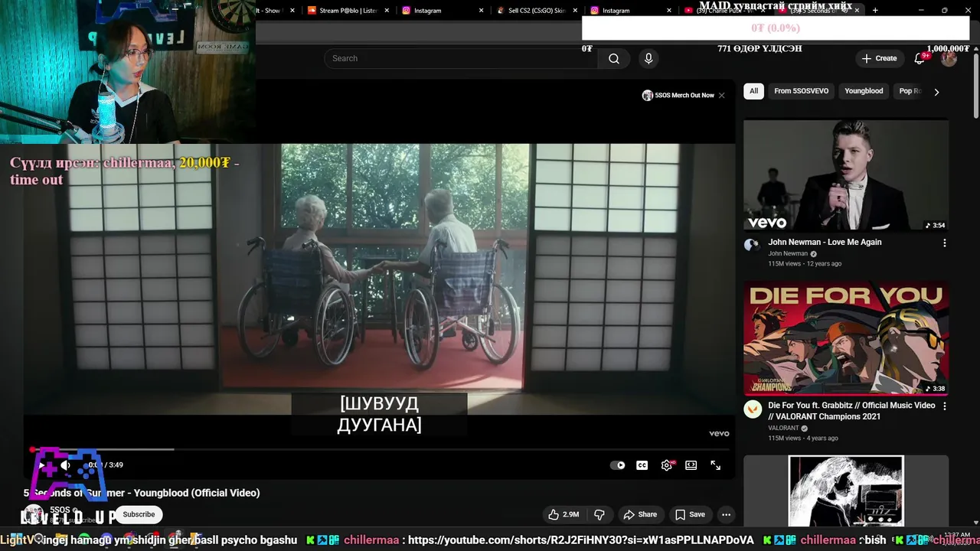Select the Youngblood filter chip
980x551 pixels.
pos(864,91)
